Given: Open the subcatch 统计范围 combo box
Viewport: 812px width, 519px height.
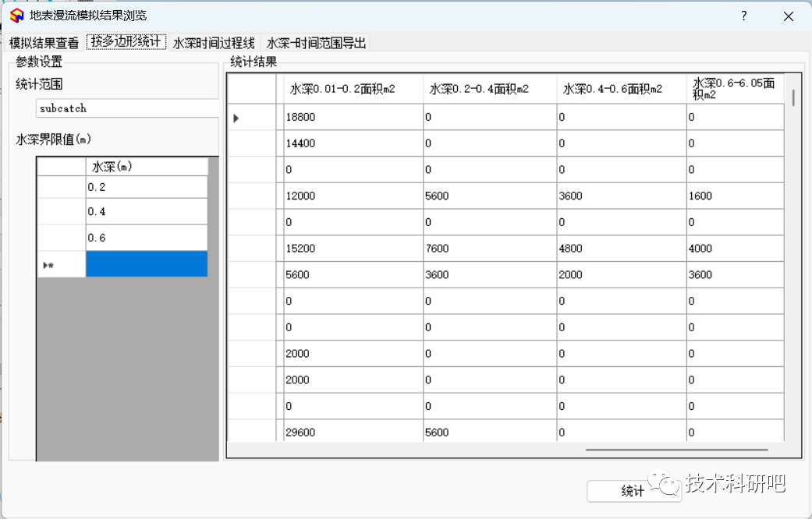Looking at the screenshot, I should (x=127, y=108).
